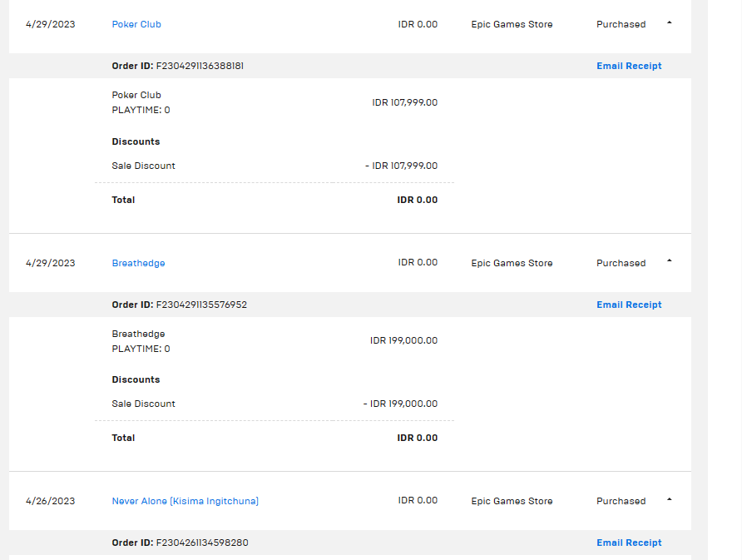Click the IDR 199,000.00 Breathedge price

click(x=403, y=340)
